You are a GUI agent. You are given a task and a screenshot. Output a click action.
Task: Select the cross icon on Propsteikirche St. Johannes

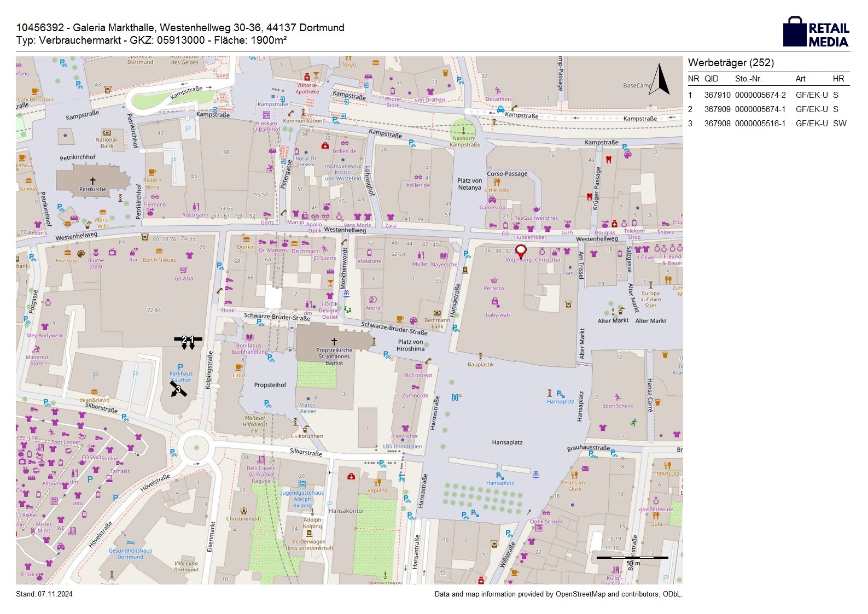coord(334,341)
